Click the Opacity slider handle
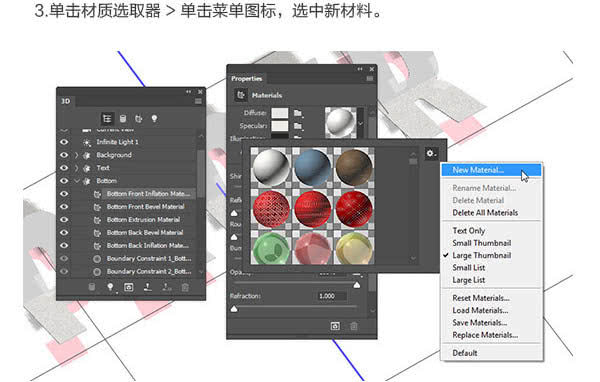Screen dimensions: 600x382 coord(357,285)
